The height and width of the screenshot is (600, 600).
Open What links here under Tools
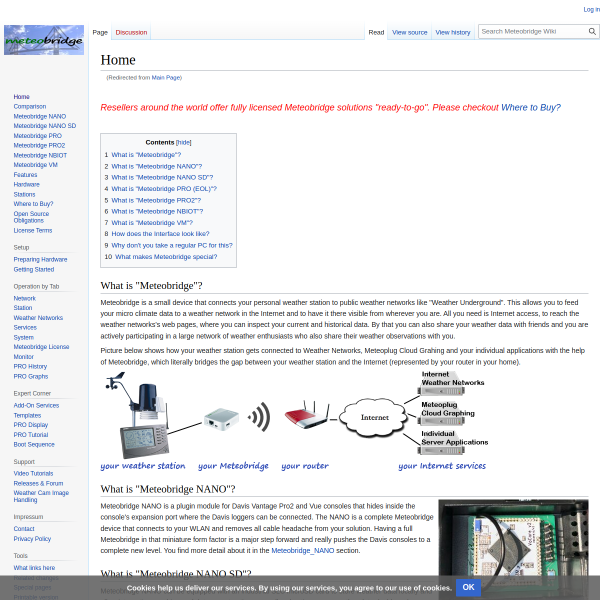click(34, 568)
